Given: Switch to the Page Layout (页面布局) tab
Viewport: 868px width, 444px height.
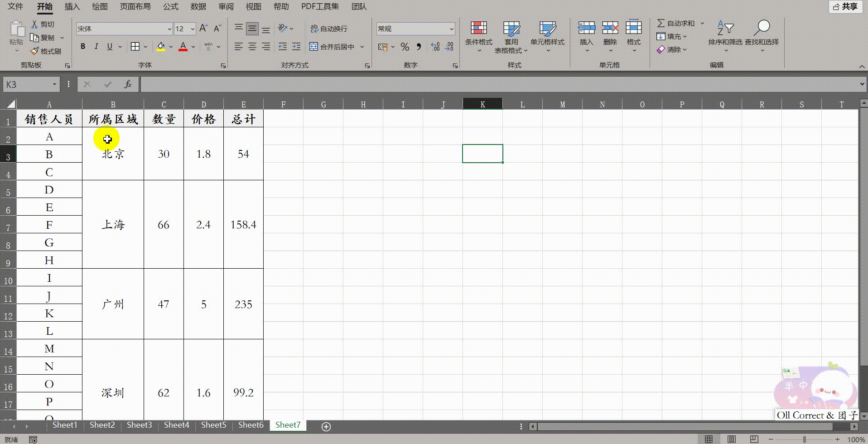Looking at the screenshot, I should pyautogui.click(x=135, y=6).
